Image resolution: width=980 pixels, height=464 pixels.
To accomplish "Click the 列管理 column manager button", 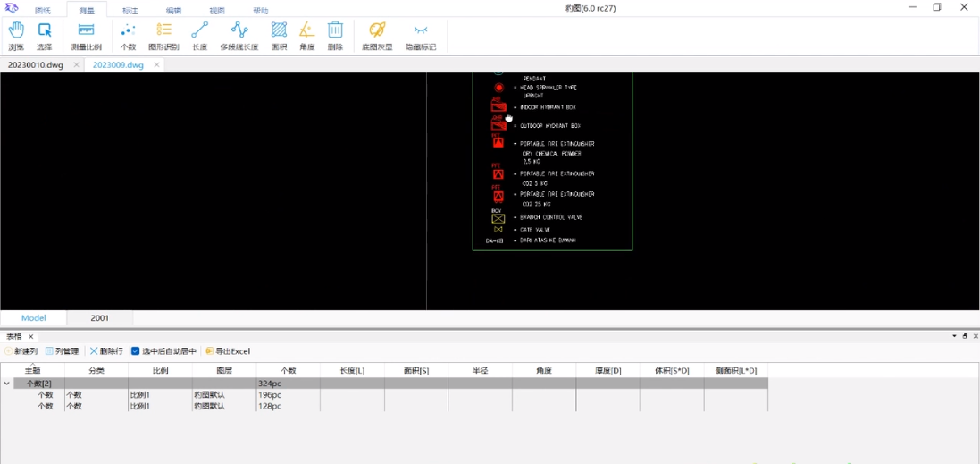I will (x=62, y=351).
